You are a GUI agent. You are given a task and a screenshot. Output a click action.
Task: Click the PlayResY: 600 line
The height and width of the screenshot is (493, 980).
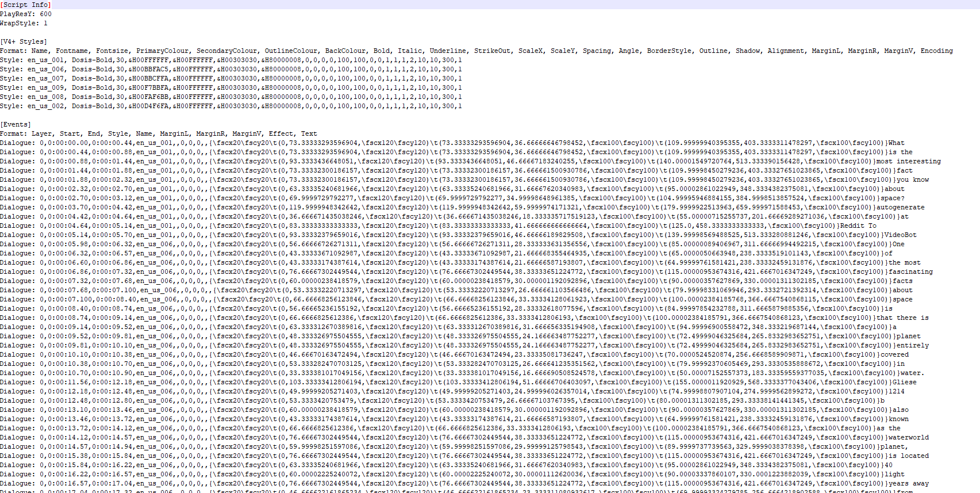(26, 14)
